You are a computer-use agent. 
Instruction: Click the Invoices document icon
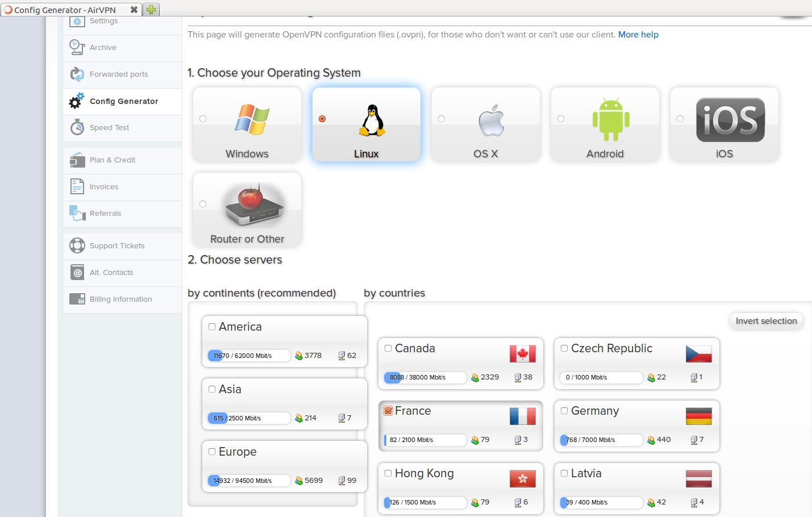[77, 186]
